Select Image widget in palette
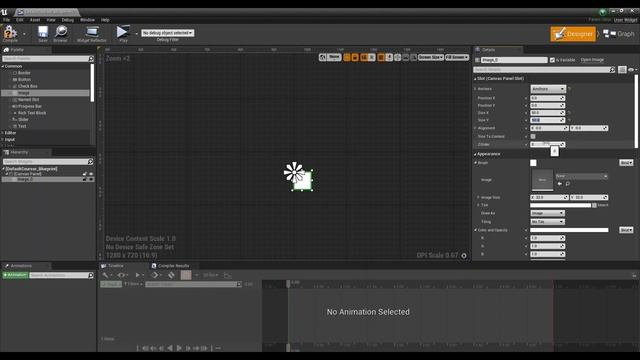Screen dimensions: 640x360 [24, 93]
